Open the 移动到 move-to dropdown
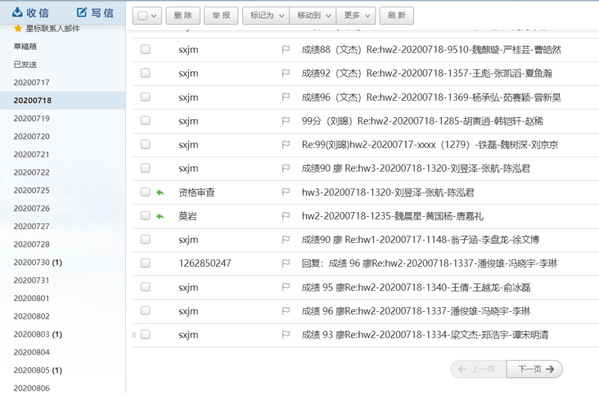 (x=313, y=16)
